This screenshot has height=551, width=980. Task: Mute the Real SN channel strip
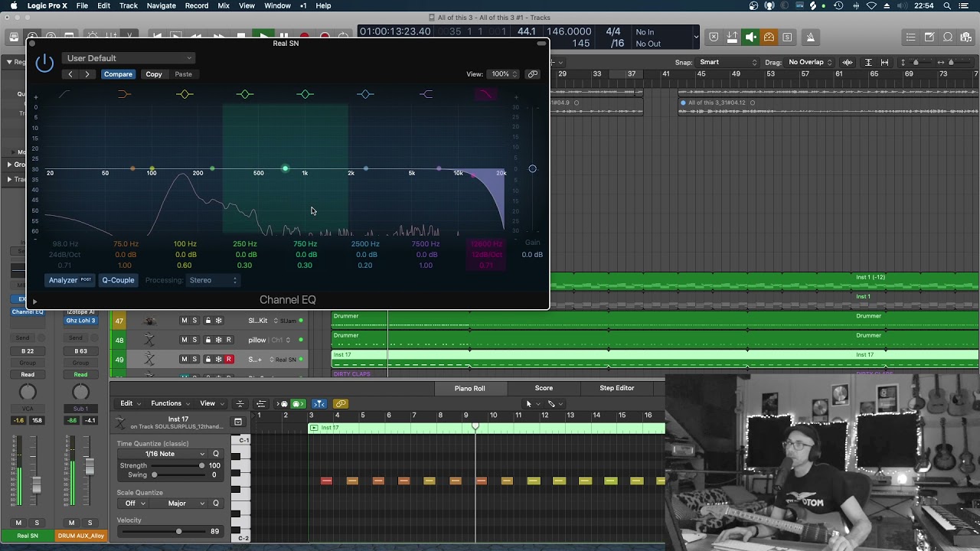(x=18, y=523)
